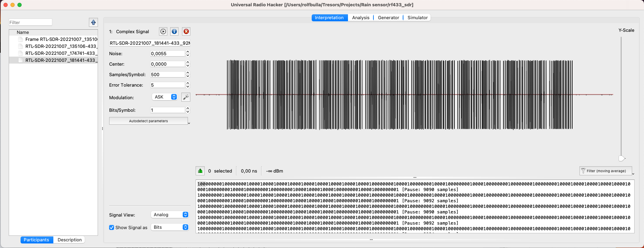644x248 pixels.
Task: Click the Filter text field
Action: [x=30, y=22]
